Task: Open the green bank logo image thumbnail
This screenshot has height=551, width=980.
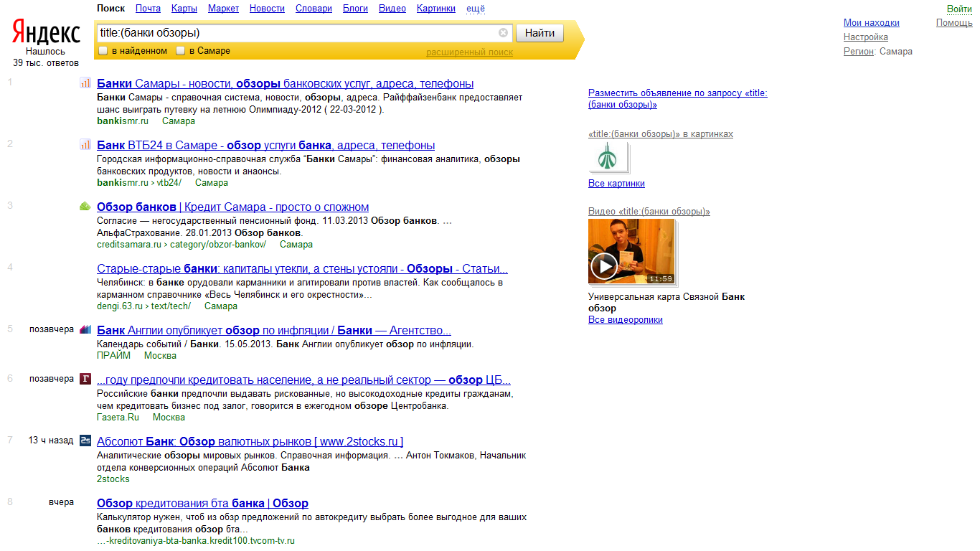Action: [x=608, y=157]
